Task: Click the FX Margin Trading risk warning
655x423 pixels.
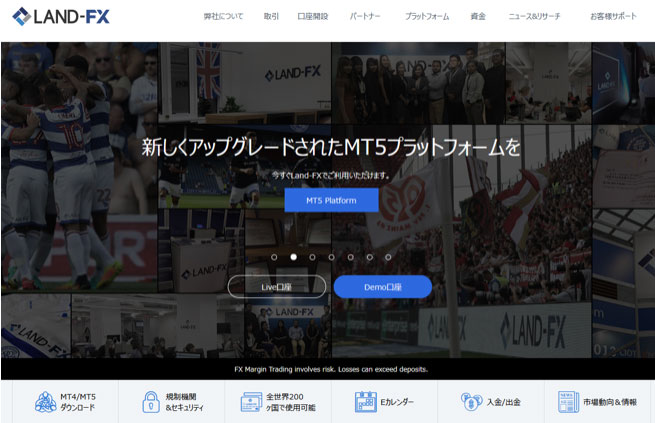Action: point(331,369)
